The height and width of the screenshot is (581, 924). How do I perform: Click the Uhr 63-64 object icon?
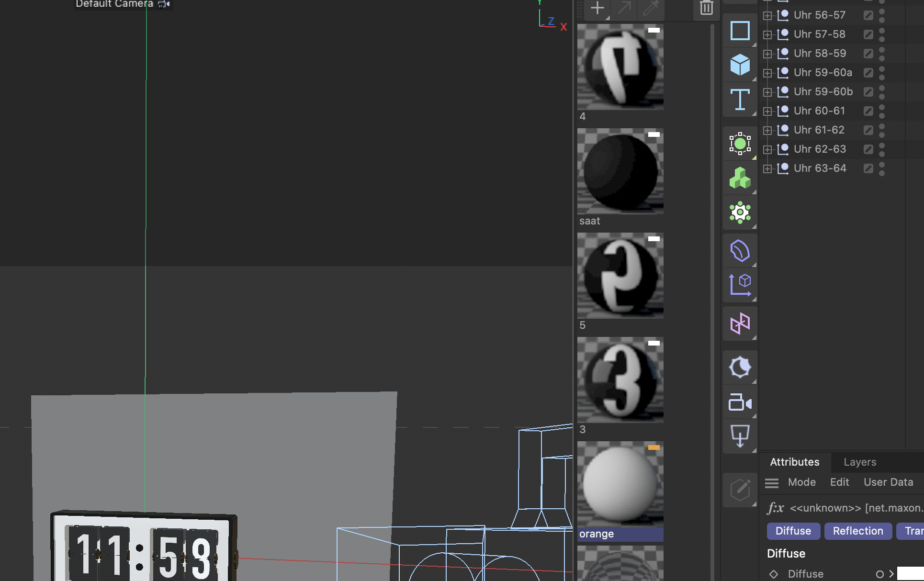pyautogui.click(x=783, y=168)
